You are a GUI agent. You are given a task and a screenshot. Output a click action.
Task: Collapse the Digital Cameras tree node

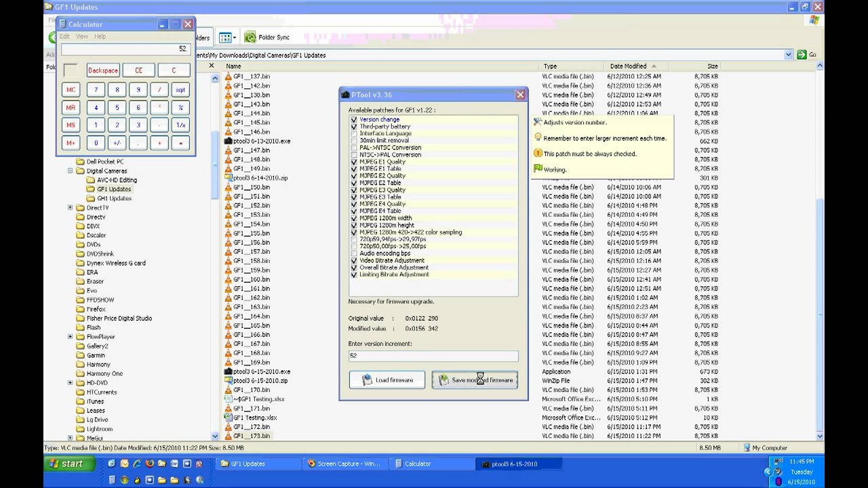click(x=71, y=171)
